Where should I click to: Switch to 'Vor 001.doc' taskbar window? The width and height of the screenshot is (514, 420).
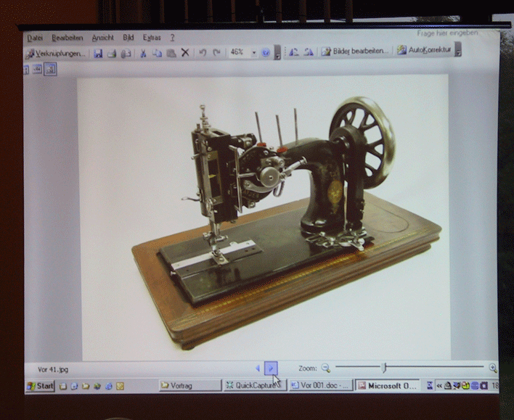321,386
